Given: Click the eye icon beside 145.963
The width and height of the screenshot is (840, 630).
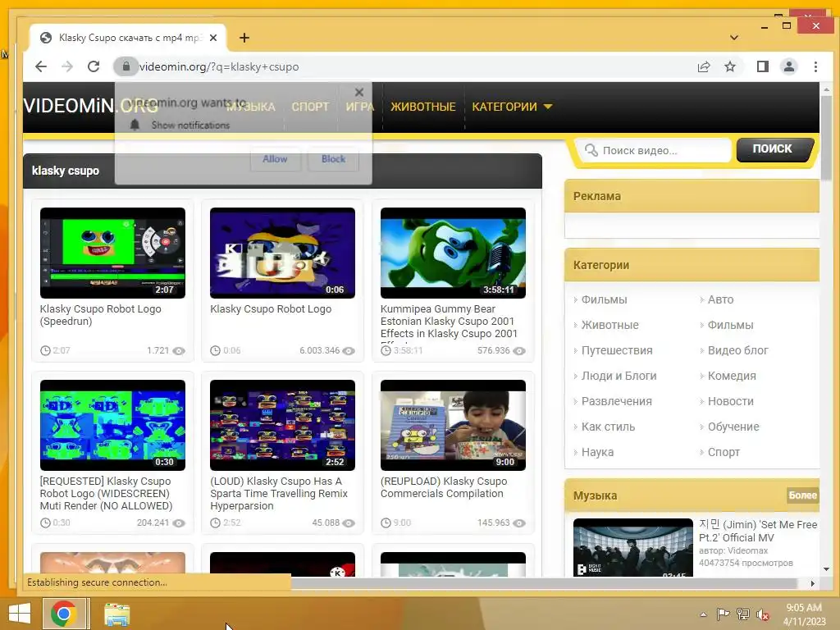Looking at the screenshot, I should tap(519, 523).
